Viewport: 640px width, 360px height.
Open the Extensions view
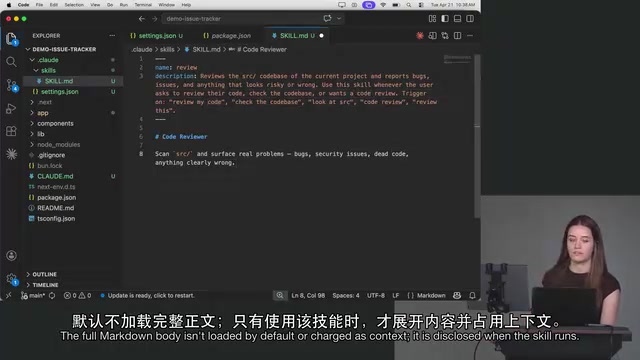[11, 131]
